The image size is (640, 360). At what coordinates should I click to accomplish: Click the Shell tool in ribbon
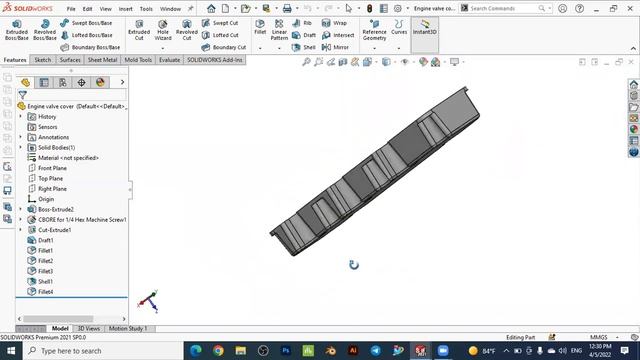tap(304, 47)
